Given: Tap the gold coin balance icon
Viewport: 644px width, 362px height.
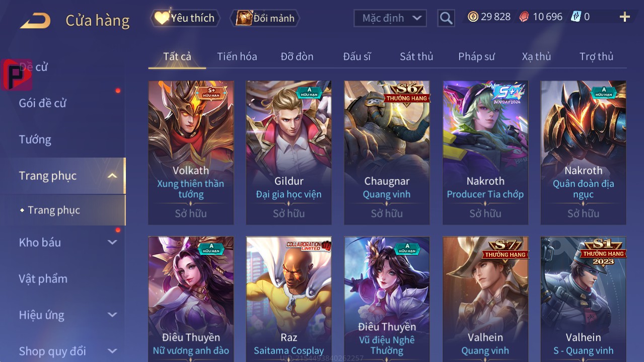Looking at the screenshot, I should click(473, 17).
